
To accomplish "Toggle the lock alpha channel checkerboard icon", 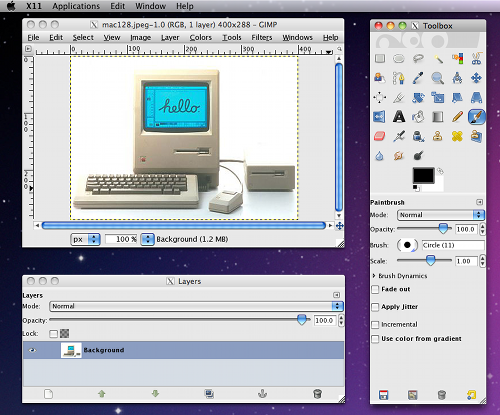I will [64, 333].
